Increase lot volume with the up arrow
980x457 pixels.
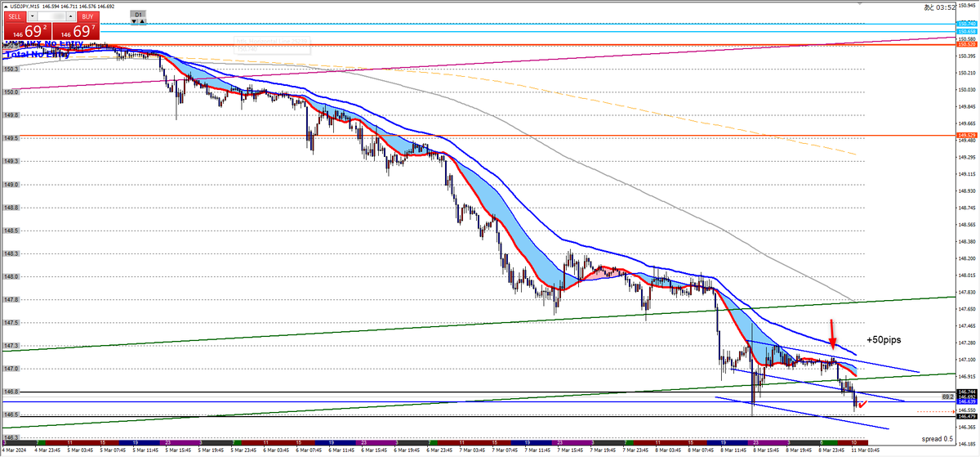(x=70, y=16)
